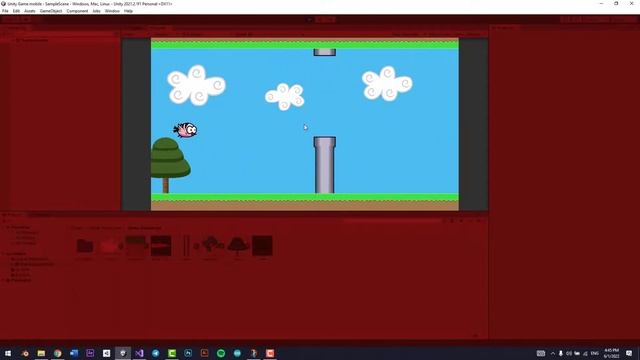Screen dimensions: 640x360
Task: Select the cloud sprite asset
Action: 212,245
